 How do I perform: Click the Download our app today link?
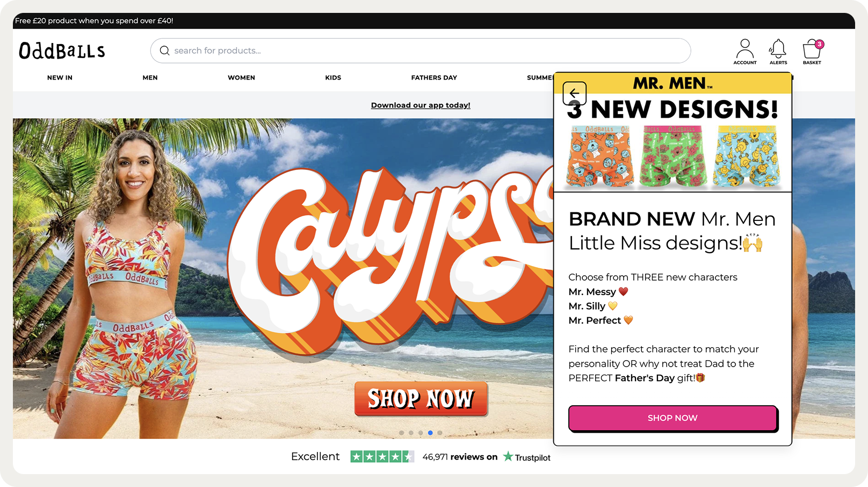tap(421, 105)
